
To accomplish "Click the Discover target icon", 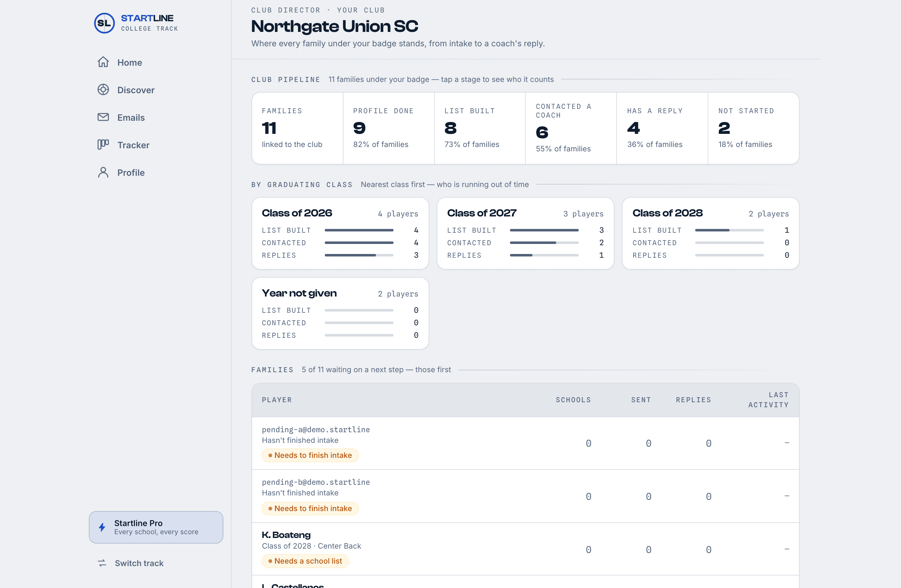I will (x=103, y=90).
